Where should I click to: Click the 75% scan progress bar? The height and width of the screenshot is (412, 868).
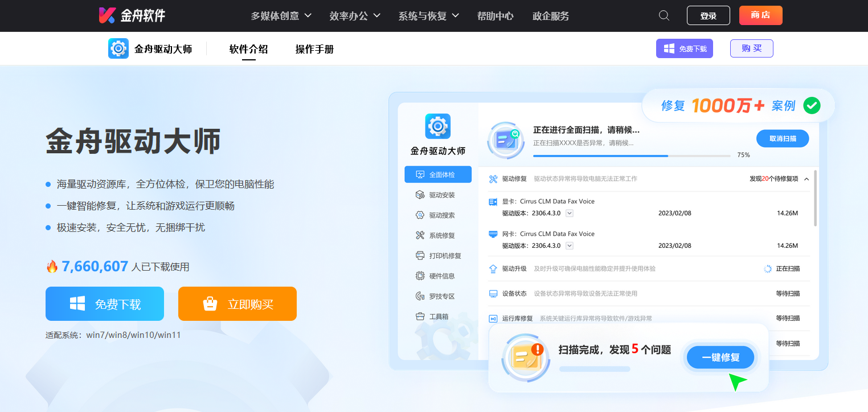[632, 155]
